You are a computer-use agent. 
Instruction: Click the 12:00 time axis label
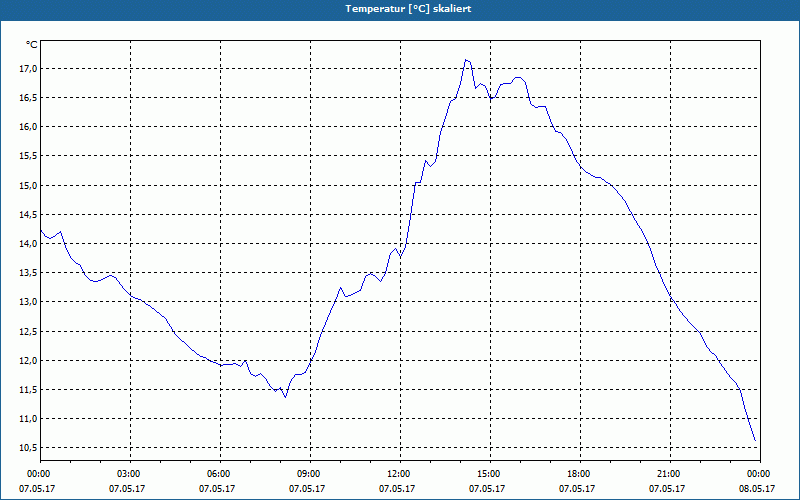coord(400,474)
